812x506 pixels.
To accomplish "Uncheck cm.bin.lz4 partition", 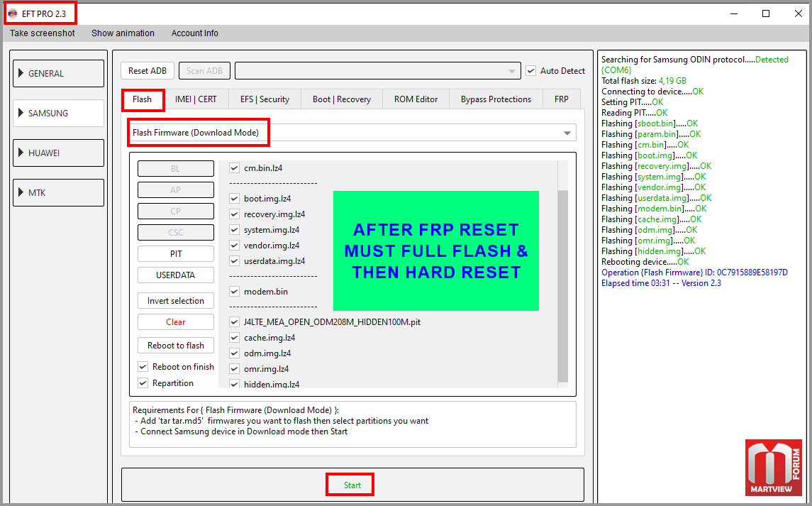I will tap(235, 168).
